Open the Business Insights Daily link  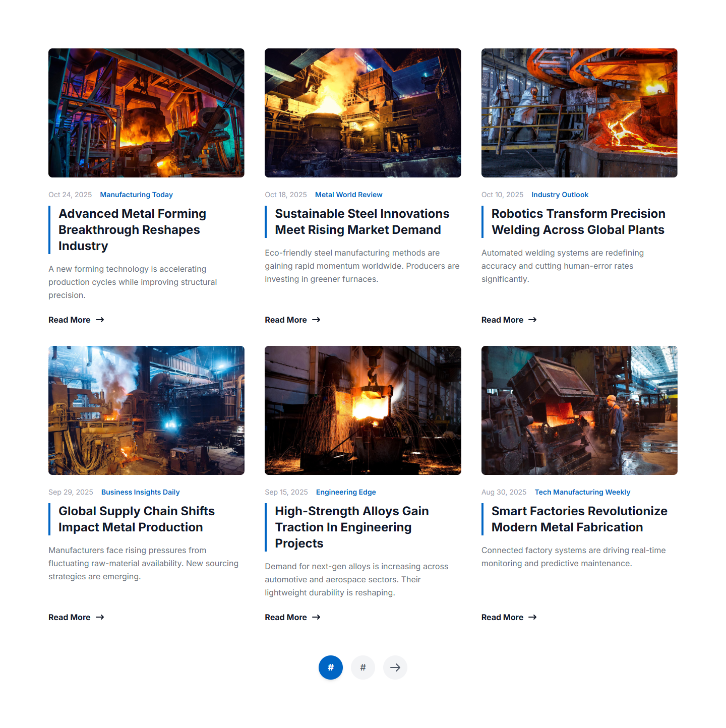click(140, 492)
